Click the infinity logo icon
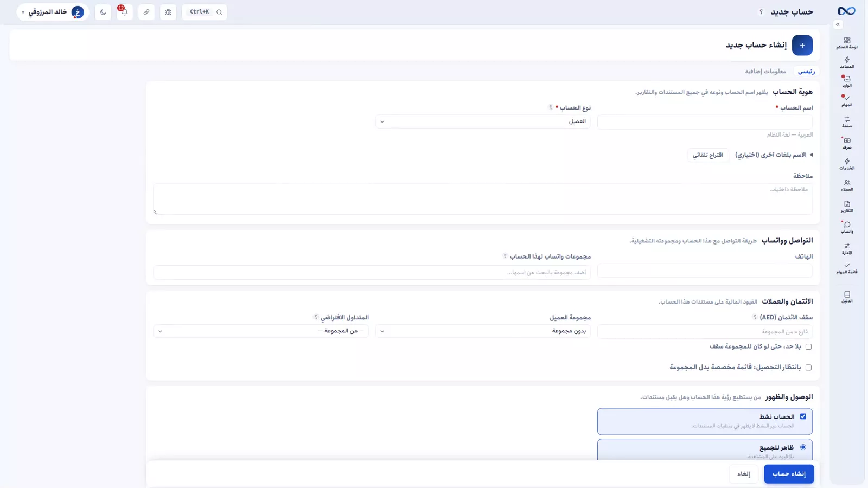This screenshot has width=868, height=488. [846, 11]
